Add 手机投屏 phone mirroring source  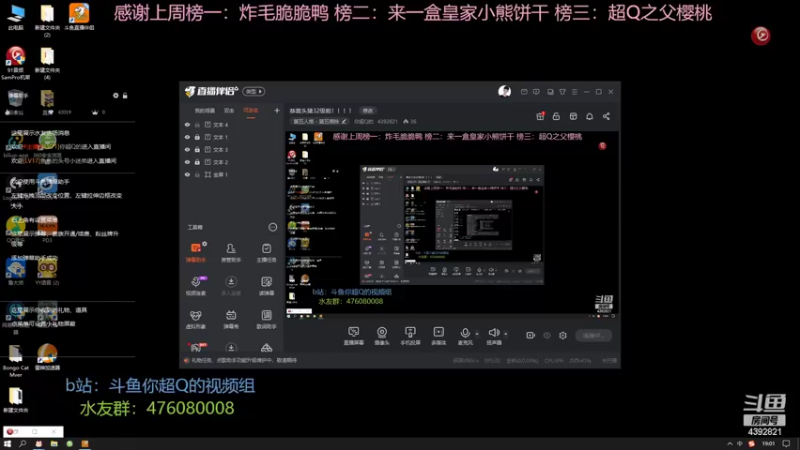pos(410,336)
